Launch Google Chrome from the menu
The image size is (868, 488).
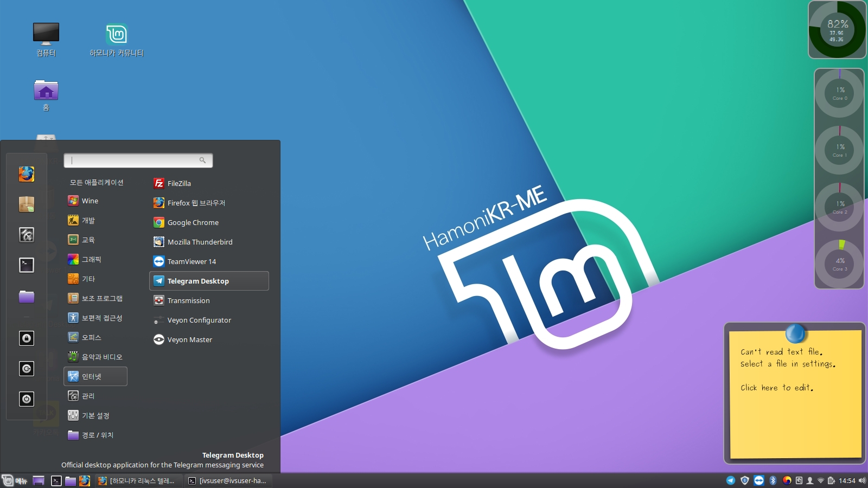pos(193,222)
